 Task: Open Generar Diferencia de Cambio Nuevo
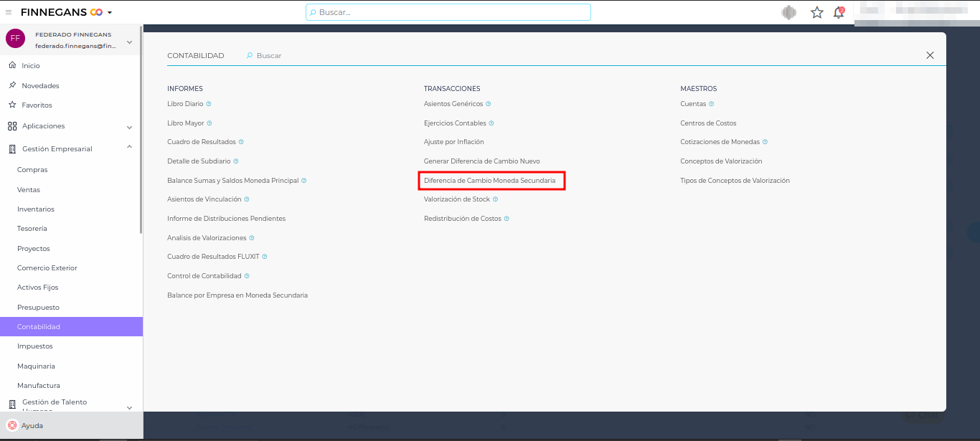(x=482, y=161)
